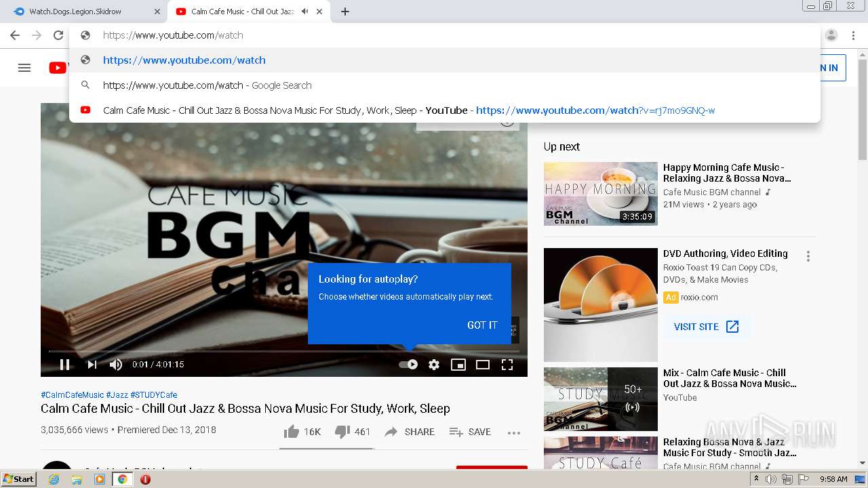
Task: Select the Google Search suggestion
Action: pos(445,85)
